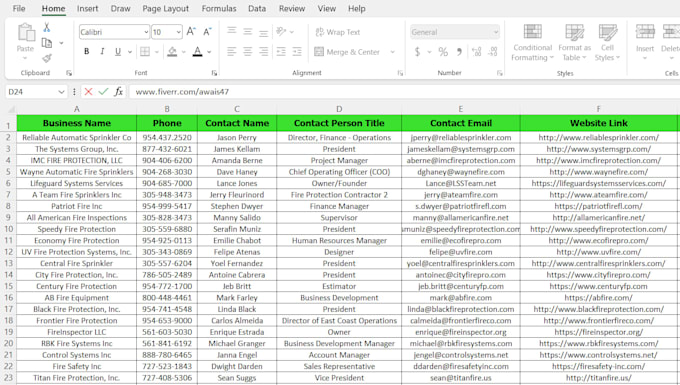Switch to the Insert tab
680x385 pixels.
click(x=88, y=8)
